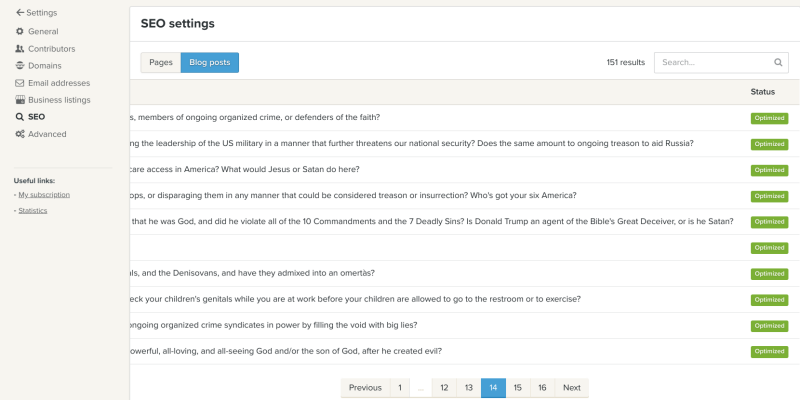Open SEO in the settings sidebar
The image size is (800, 400).
click(x=36, y=117)
